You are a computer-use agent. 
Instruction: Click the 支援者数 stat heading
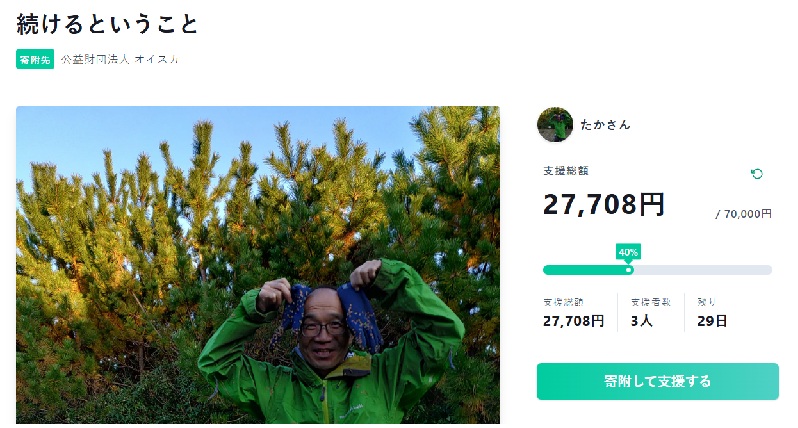pos(651,302)
